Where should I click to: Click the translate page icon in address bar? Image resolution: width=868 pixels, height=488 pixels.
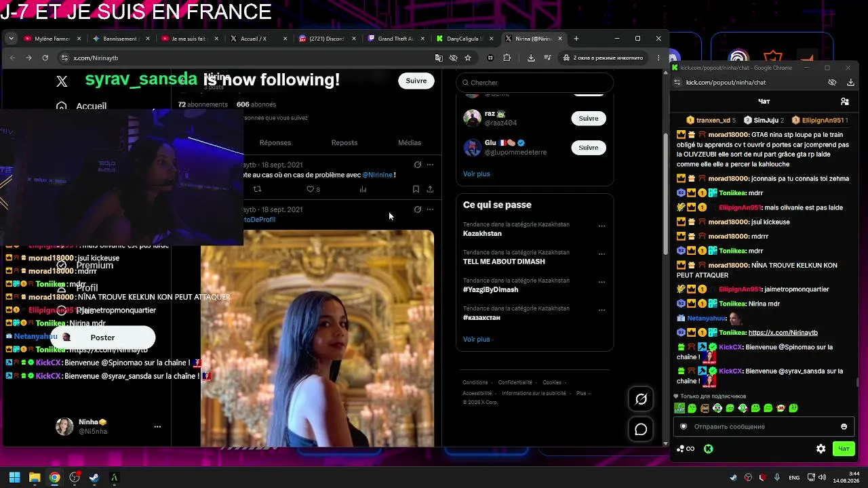(439, 58)
